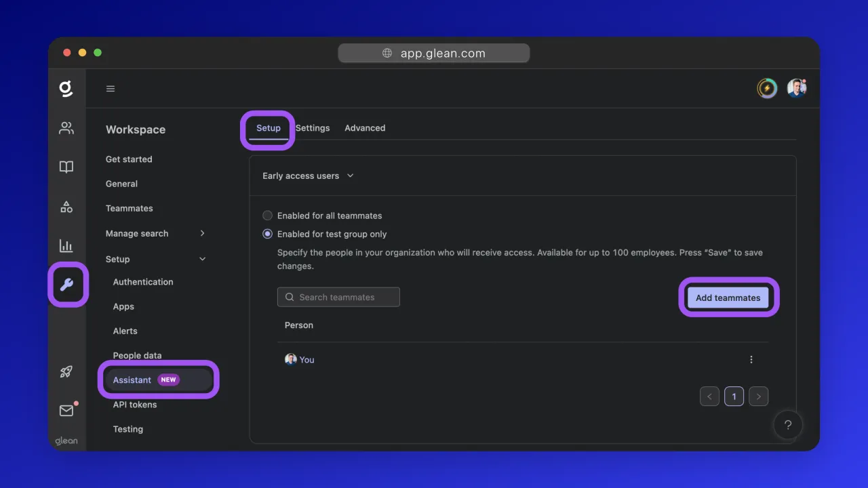
Task: Open Assistant NEW menu item
Action: tap(159, 380)
